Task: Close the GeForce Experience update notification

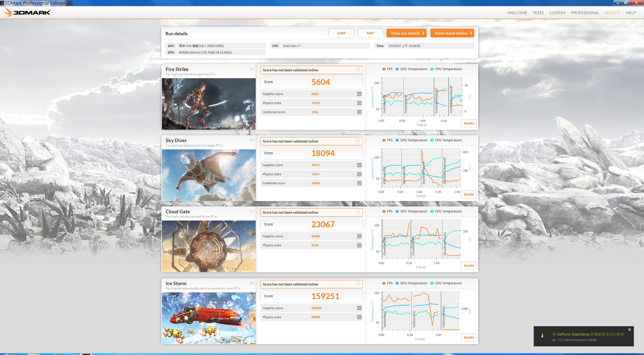Action: pyautogui.click(x=630, y=329)
